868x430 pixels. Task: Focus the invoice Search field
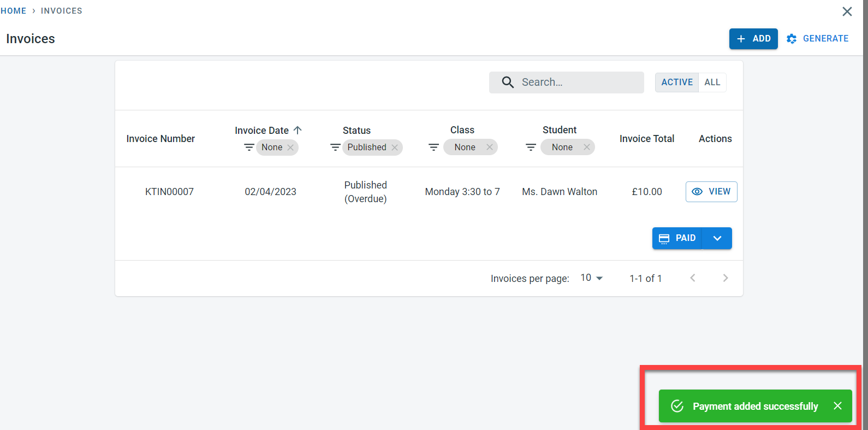coord(579,83)
